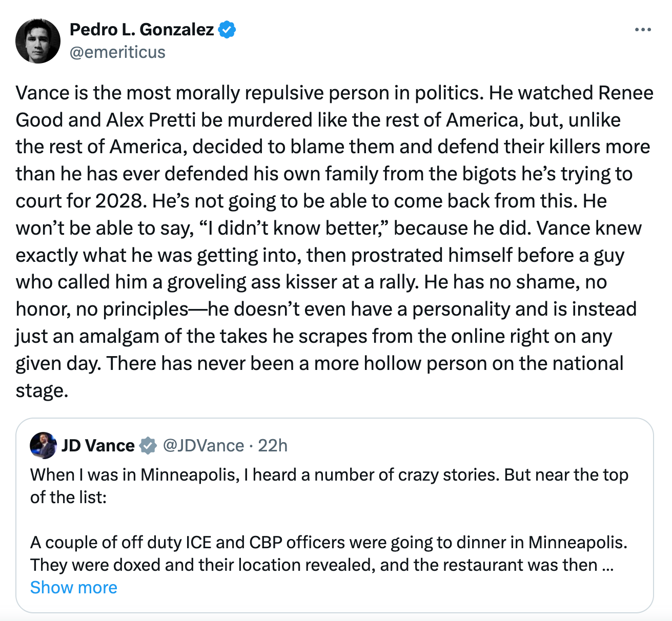
Task: Visit the @emeriticus handle link
Action: tap(117, 52)
